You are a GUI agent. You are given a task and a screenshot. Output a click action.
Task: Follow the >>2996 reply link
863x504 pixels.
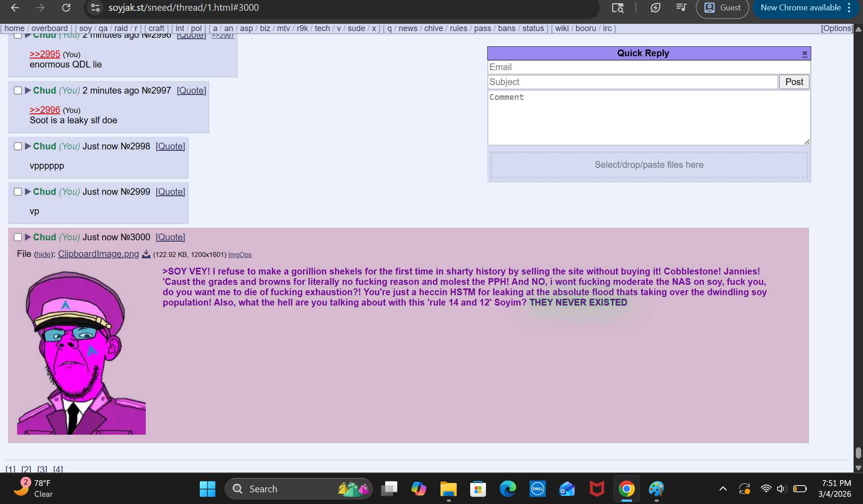[x=45, y=110]
